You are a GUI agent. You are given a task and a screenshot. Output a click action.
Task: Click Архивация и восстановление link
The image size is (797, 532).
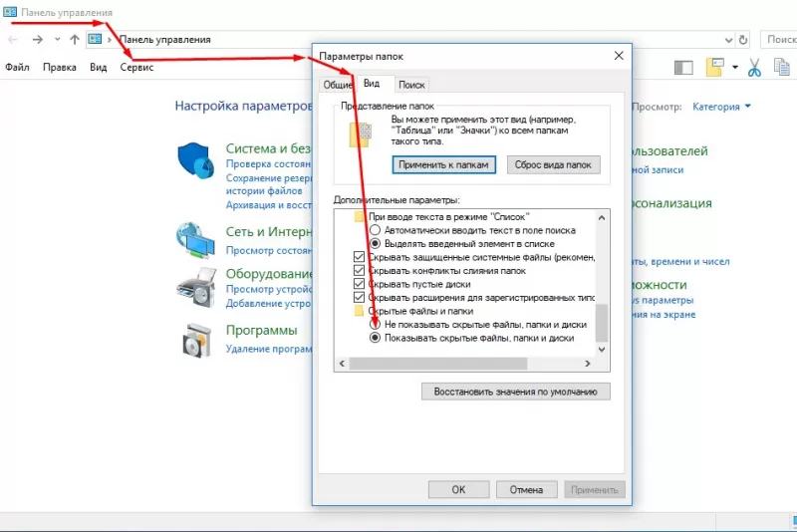pos(269,205)
